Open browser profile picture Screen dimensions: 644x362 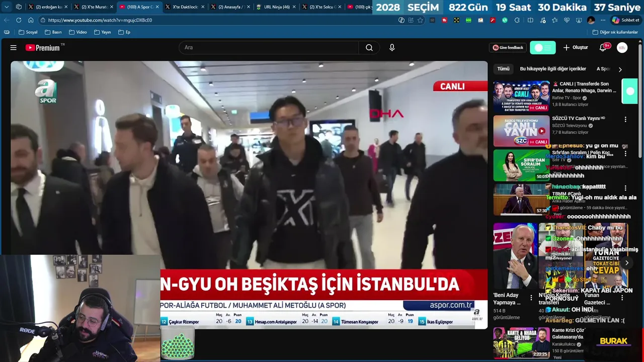click(x=591, y=20)
